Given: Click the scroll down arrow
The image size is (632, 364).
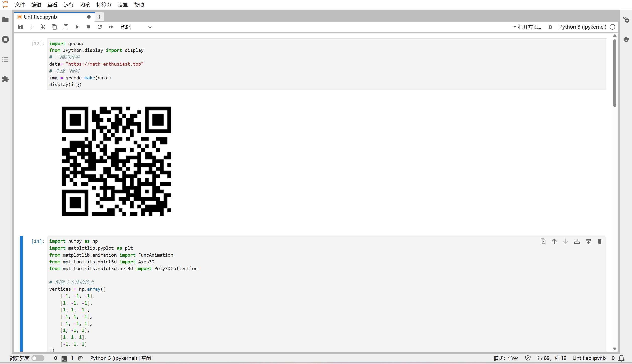Looking at the screenshot, I should point(615,349).
